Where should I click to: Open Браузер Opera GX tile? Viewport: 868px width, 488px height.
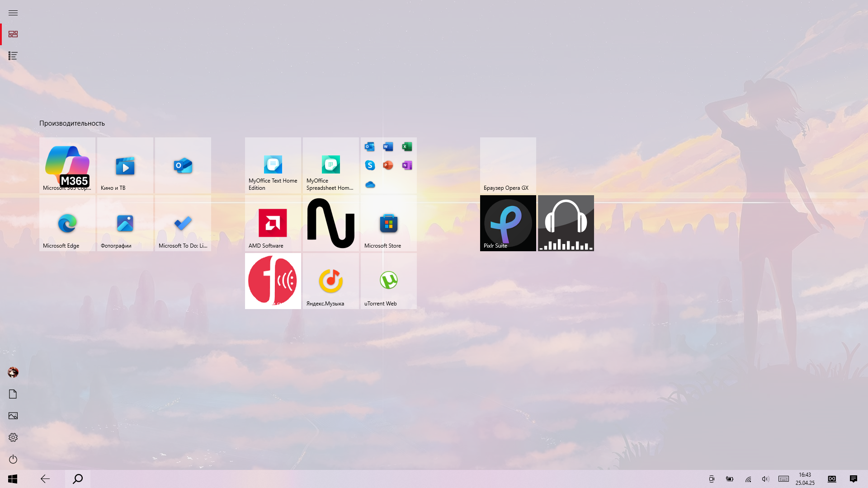coord(508,165)
